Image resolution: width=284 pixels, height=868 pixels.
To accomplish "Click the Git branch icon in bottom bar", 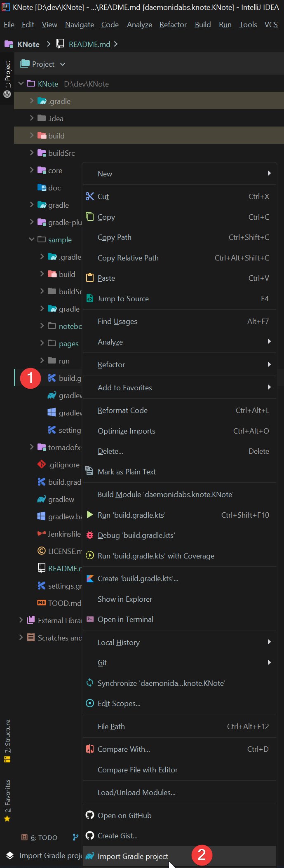I will point(75,837).
